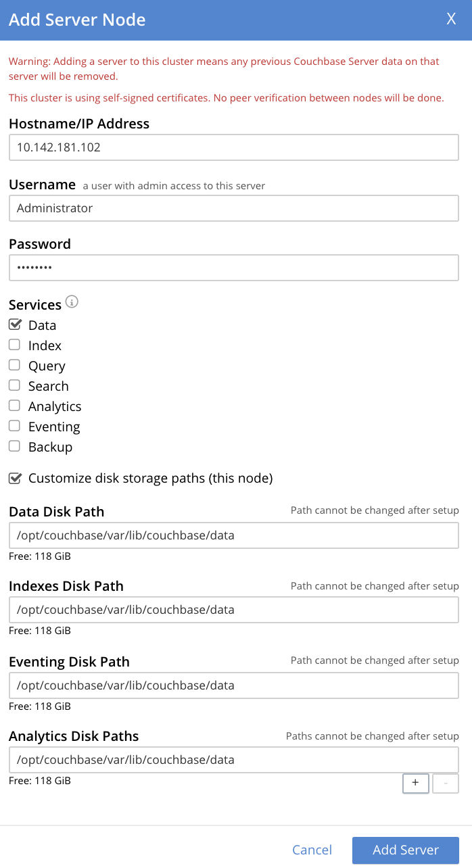The height and width of the screenshot is (868, 472).
Task: Uncheck the Data service checkbox
Action: pos(14,324)
